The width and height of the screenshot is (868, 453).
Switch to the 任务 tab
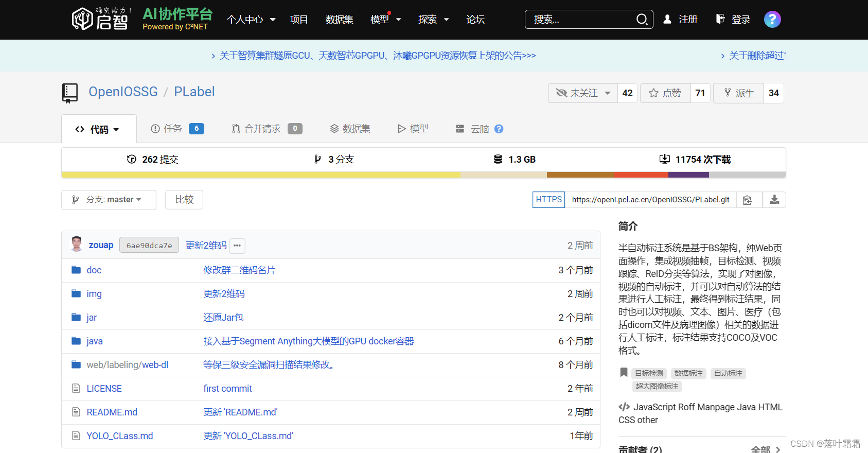(177, 129)
